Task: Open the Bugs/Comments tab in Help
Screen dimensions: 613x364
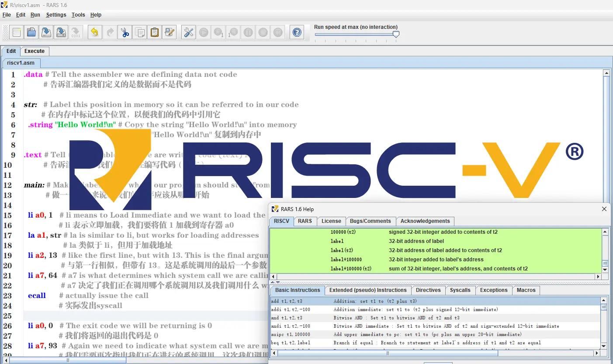Action: tap(370, 221)
